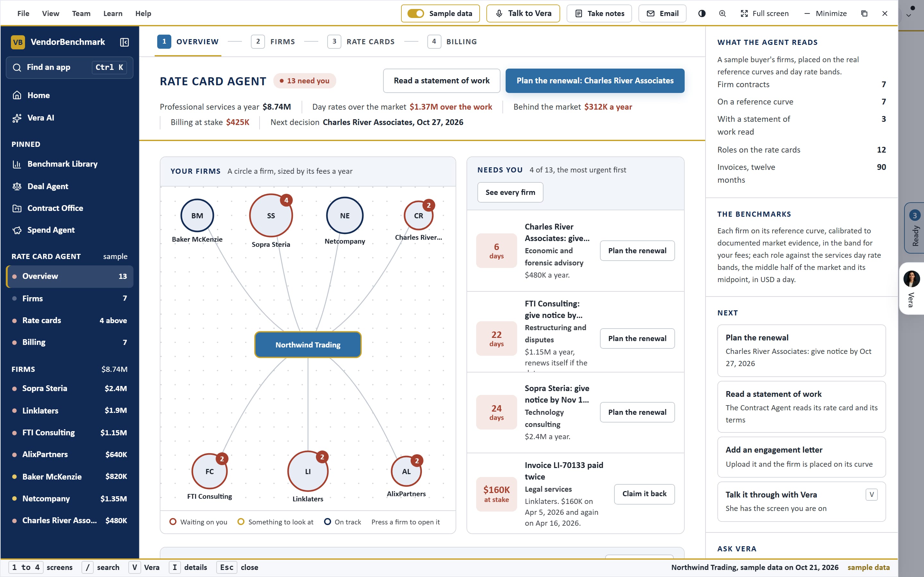
Task: Open the Deal Agent scales icon
Action: 17,186
